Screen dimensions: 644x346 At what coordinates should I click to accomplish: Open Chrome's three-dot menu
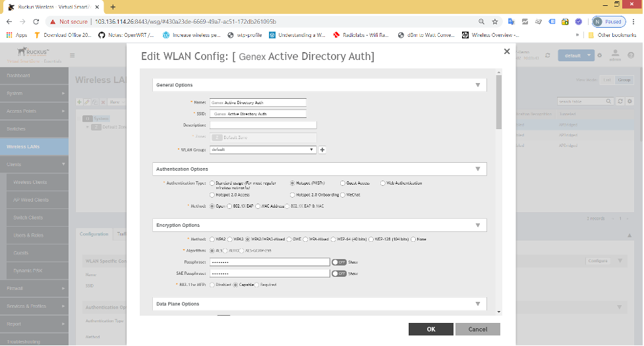(633, 22)
